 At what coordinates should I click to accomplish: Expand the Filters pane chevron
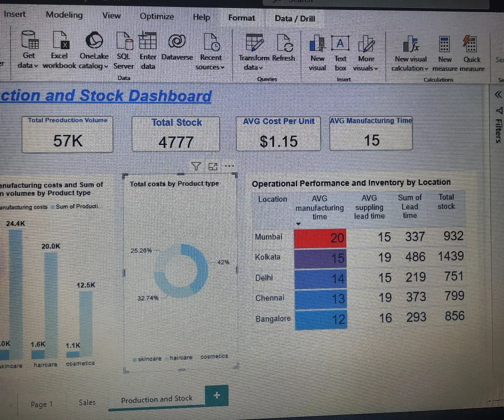point(498,94)
